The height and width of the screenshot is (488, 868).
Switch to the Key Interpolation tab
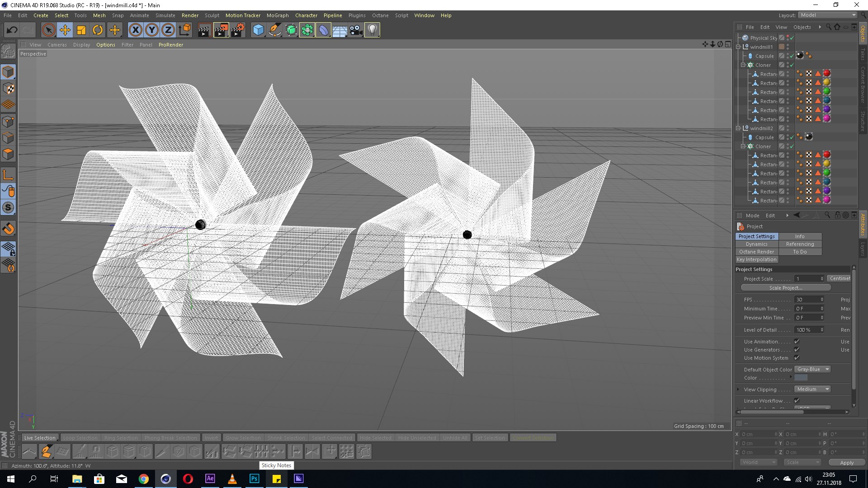click(x=757, y=260)
